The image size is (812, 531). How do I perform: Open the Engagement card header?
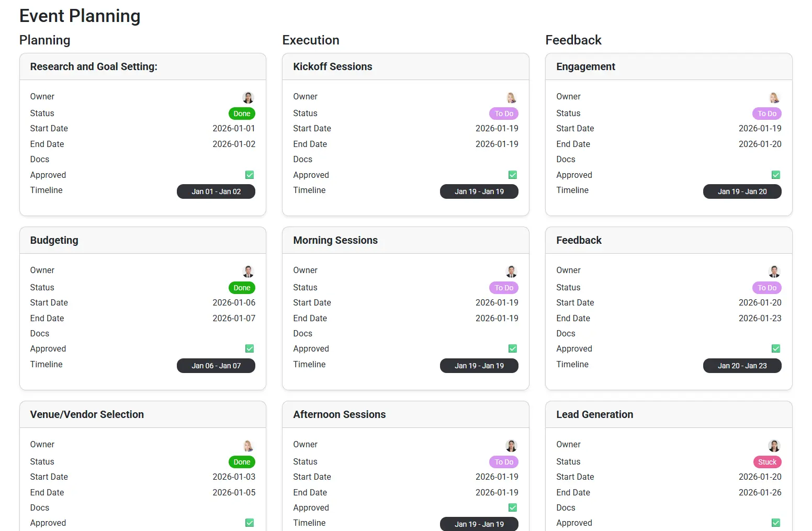(669, 66)
